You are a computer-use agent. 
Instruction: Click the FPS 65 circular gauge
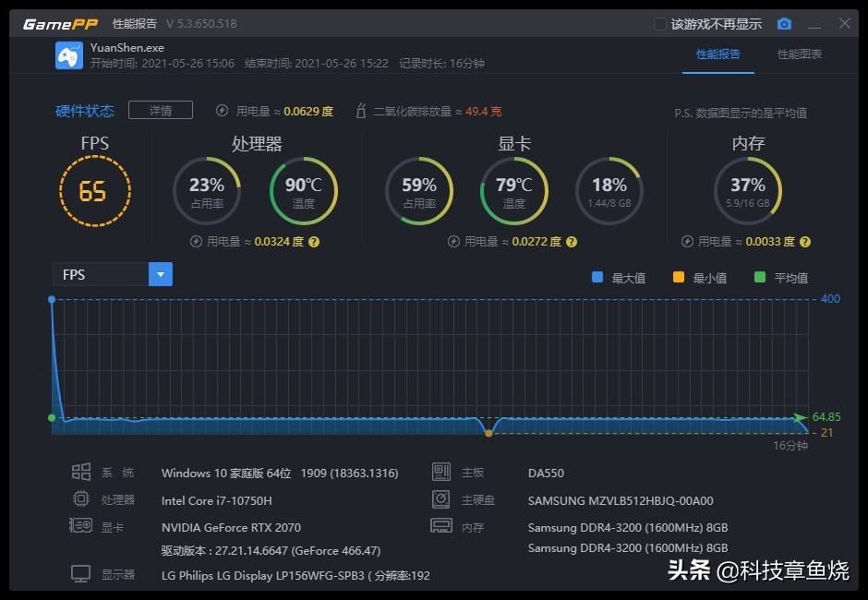pos(95,189)
